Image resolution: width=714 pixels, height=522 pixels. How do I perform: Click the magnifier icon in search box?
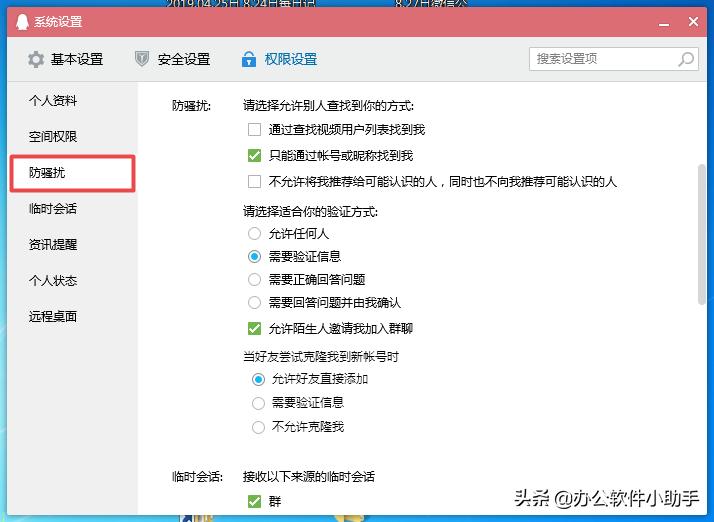coord(686,59)
